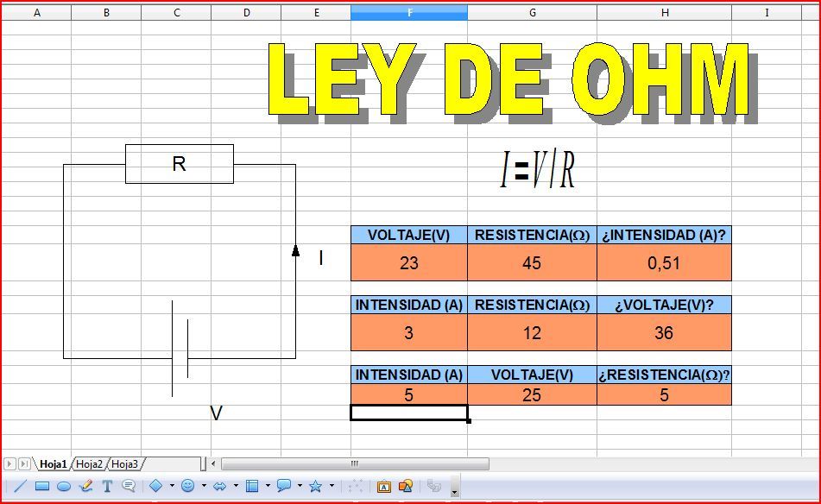The height and width of the screenshot is (504, 821).
Task: Expand the Block Arrows dropdown arrow
Action: pyautogui.click(x=236, y=486)
